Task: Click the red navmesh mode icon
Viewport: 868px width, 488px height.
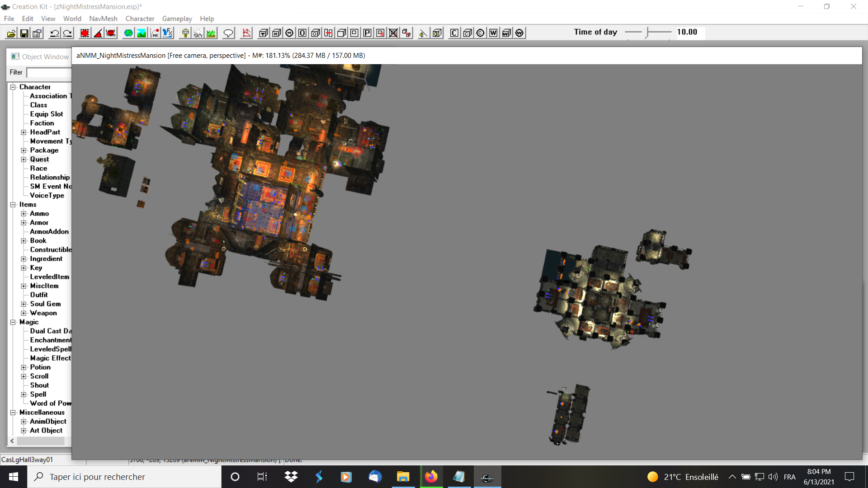Action: (x=246, y=33)
